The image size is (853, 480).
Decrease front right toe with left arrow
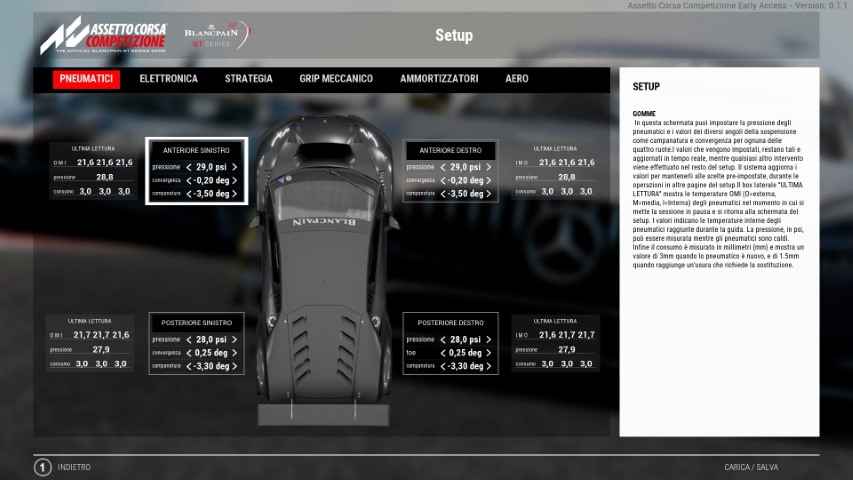pyautogui.click(x=443, y=181)
